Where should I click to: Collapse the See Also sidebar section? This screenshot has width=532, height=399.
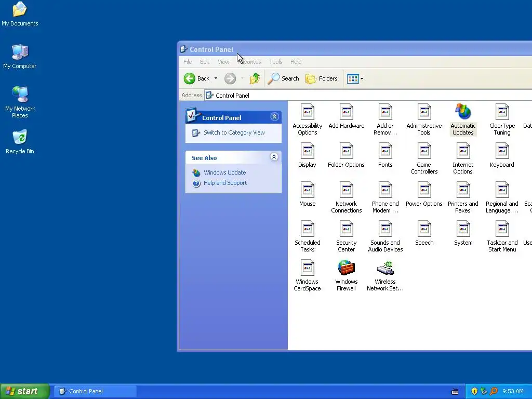point(274,157)
